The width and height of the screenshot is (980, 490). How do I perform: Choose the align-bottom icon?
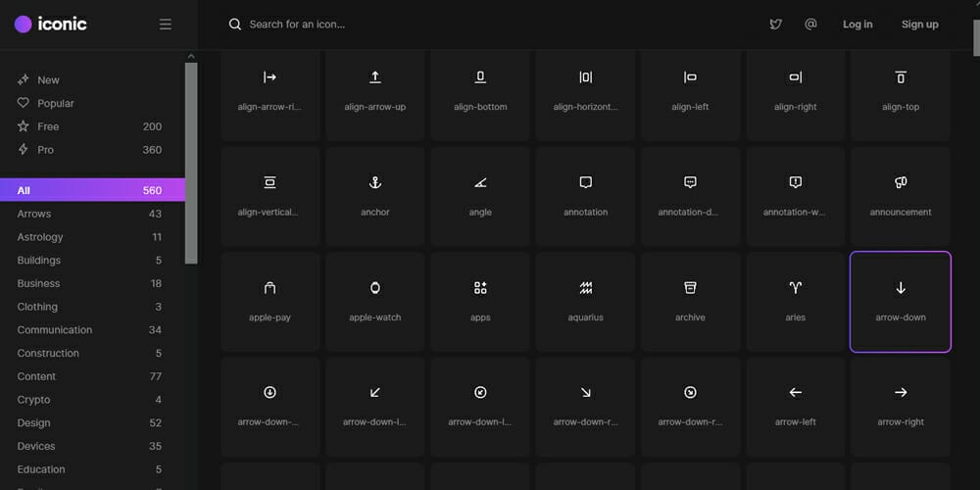pyautogui.click(x=480, y=91)
